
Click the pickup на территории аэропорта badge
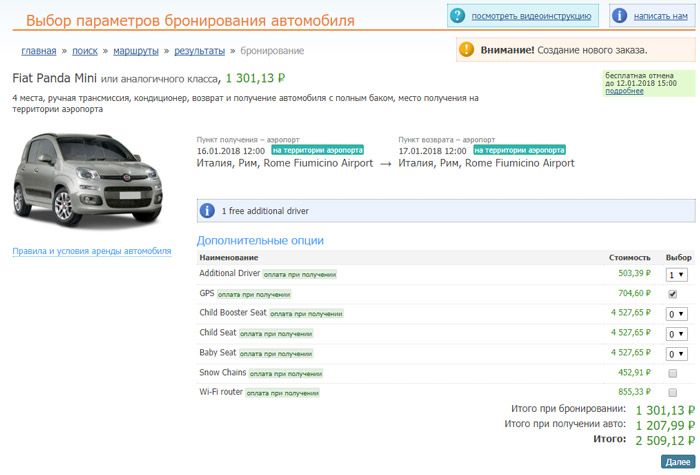(x=317, y=150)
